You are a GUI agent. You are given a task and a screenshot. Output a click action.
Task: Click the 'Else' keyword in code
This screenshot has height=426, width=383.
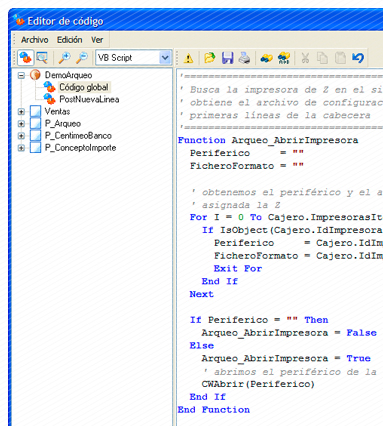(202, 346)
